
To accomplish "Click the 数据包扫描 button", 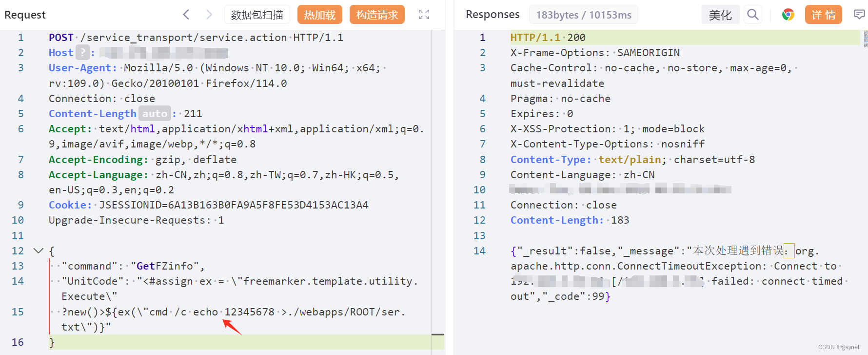I will pos(257,15).
